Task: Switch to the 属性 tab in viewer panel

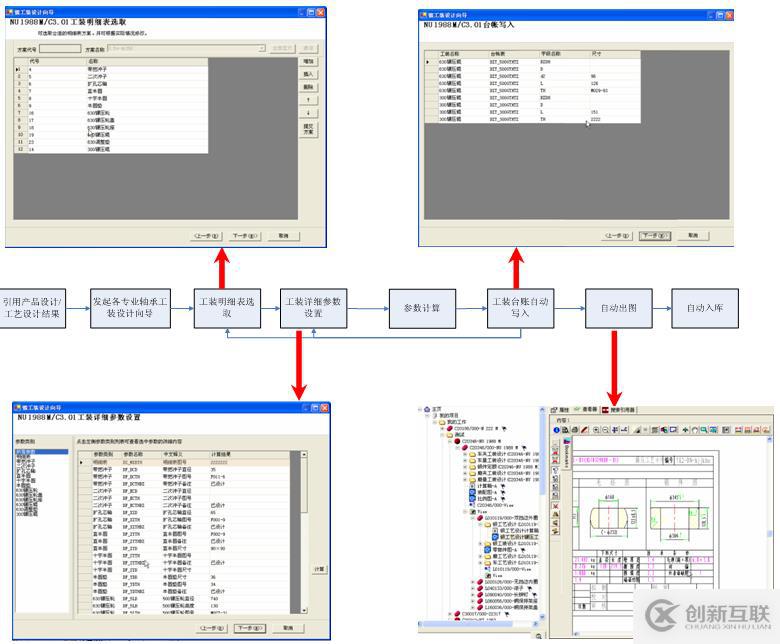Action: click(x=560, y=409)
